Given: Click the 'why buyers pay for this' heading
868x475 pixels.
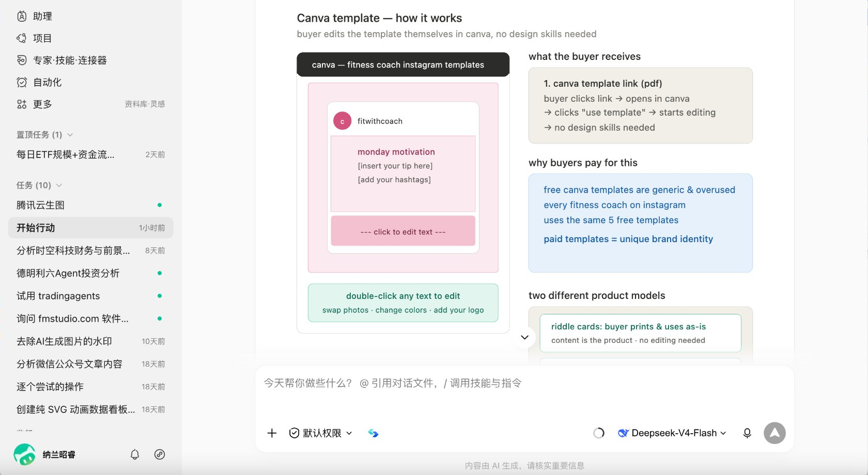Looking at the screenshot, I should [x=583, y=163].
